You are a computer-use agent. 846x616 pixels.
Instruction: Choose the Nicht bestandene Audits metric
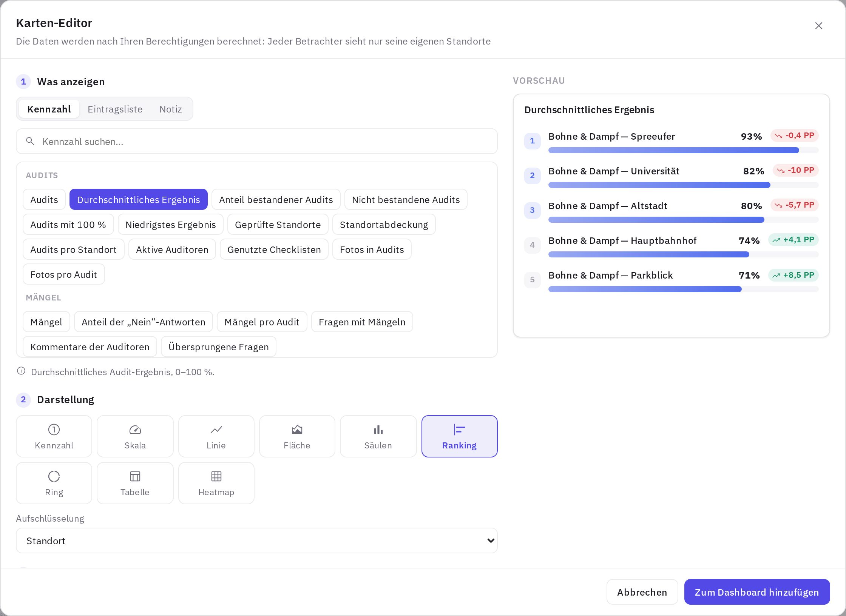[406, 199]
